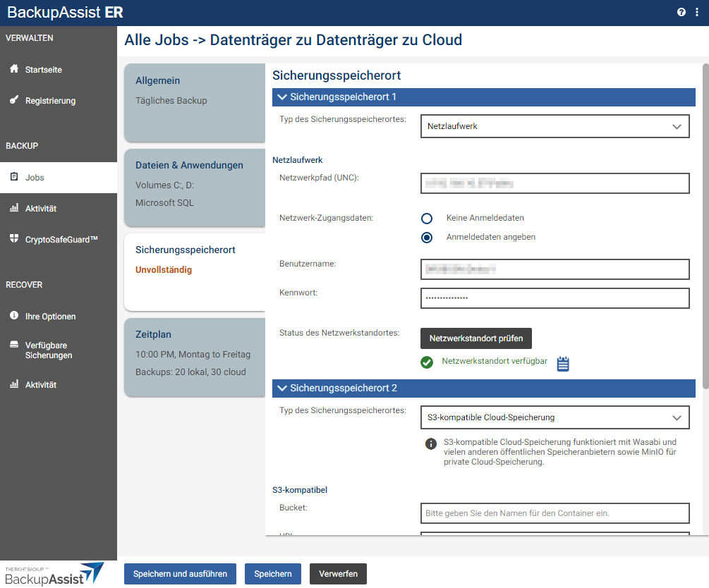
Task: Open the Zeitplan step card
Action: tap(194, 356)
